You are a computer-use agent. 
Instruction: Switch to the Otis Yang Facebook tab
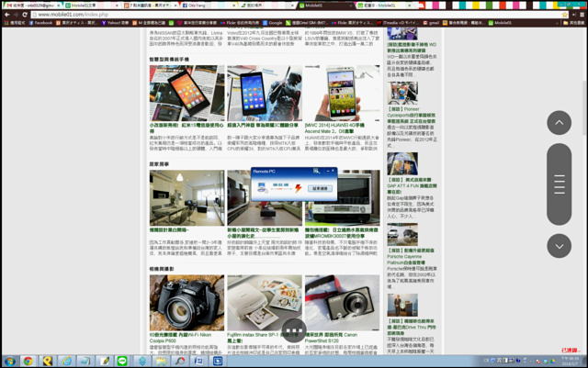pyautogui.click(x=209, y=6)
